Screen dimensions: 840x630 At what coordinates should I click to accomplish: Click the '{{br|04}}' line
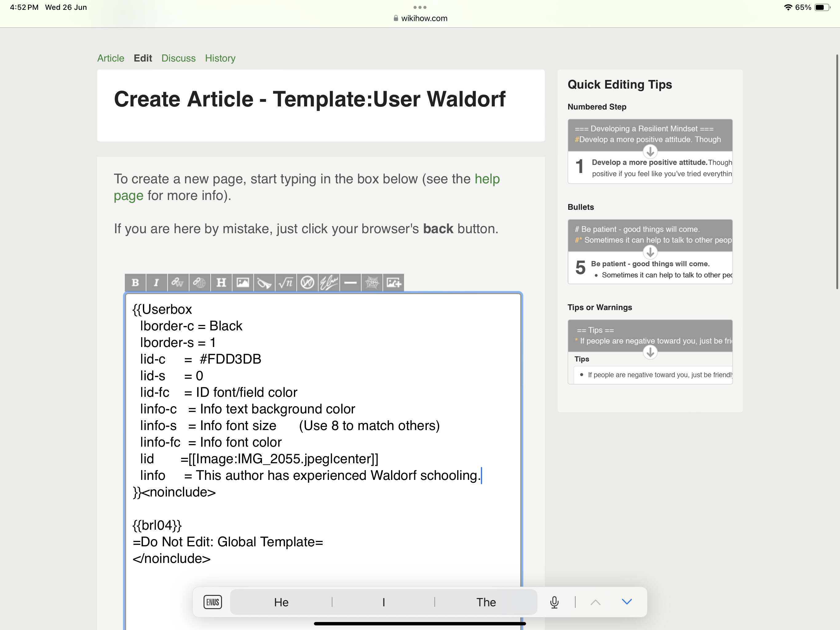click(157, 525)
